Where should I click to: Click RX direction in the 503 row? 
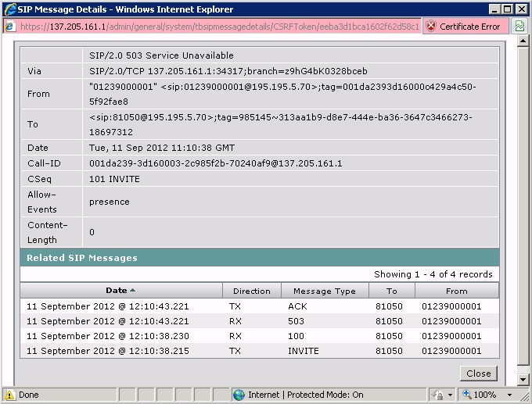pyautogui.click(x=235, y=321)
